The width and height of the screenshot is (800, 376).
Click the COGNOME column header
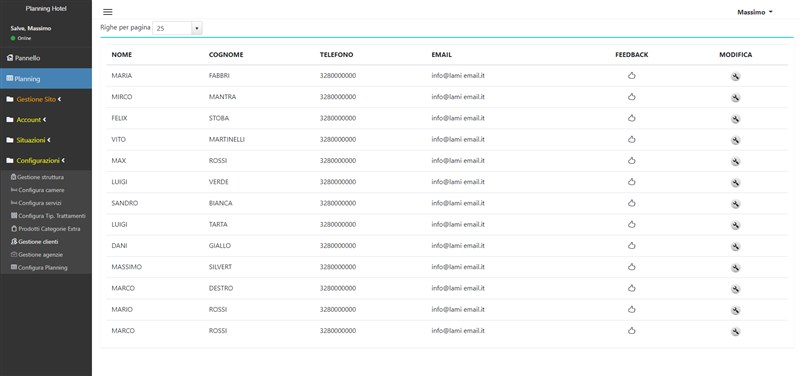coord(226,55)
